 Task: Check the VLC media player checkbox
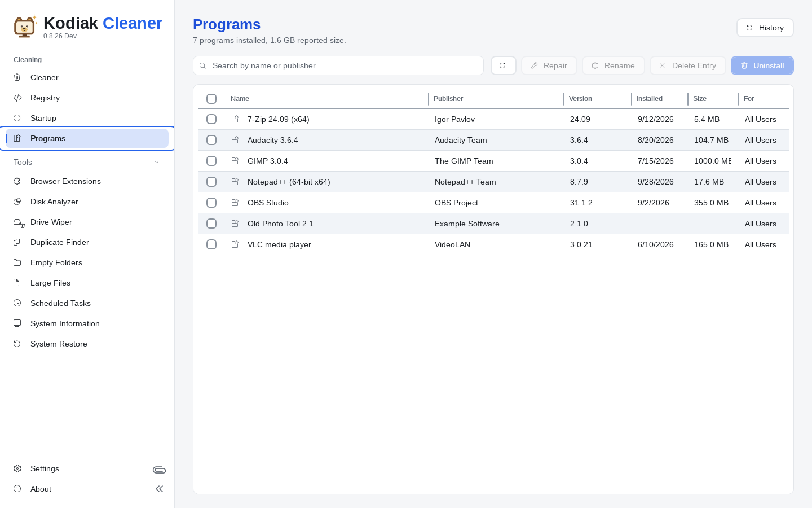211,244
